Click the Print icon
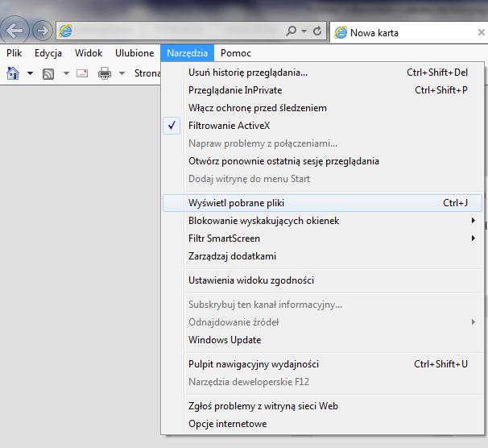This screenshot has height=448, width=488. pos(105,73)
